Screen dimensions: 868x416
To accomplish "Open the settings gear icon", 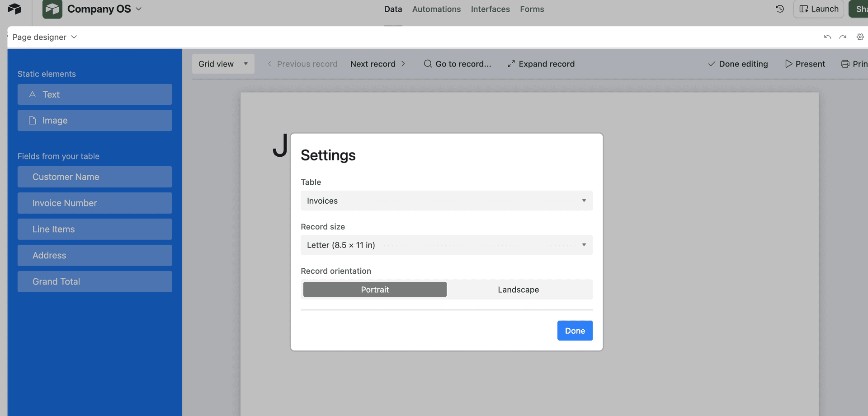I will (x=860, y=37).
